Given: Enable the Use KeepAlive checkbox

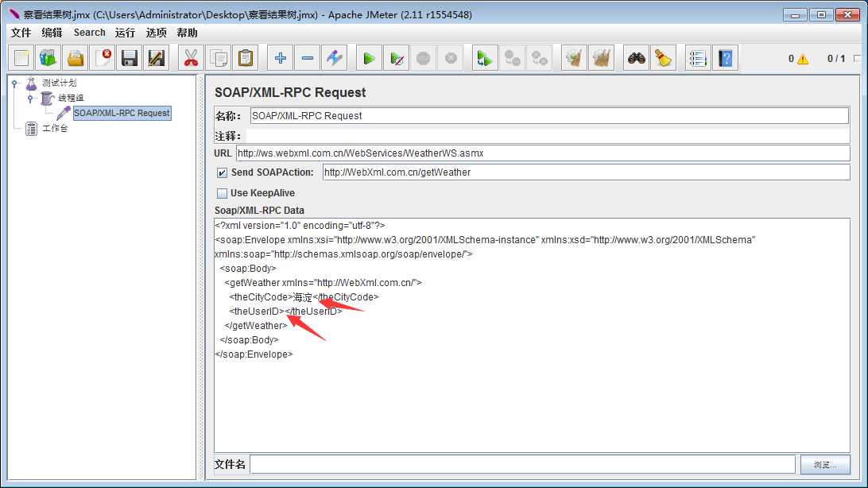Looking at the screenshot, I should pyautogui.click(x=222, y=193).
